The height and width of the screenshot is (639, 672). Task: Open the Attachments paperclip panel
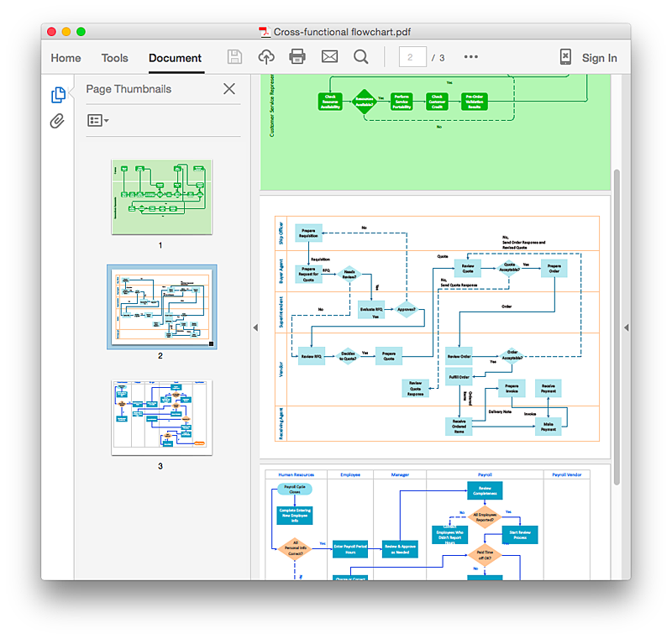(x=57, y=121)
